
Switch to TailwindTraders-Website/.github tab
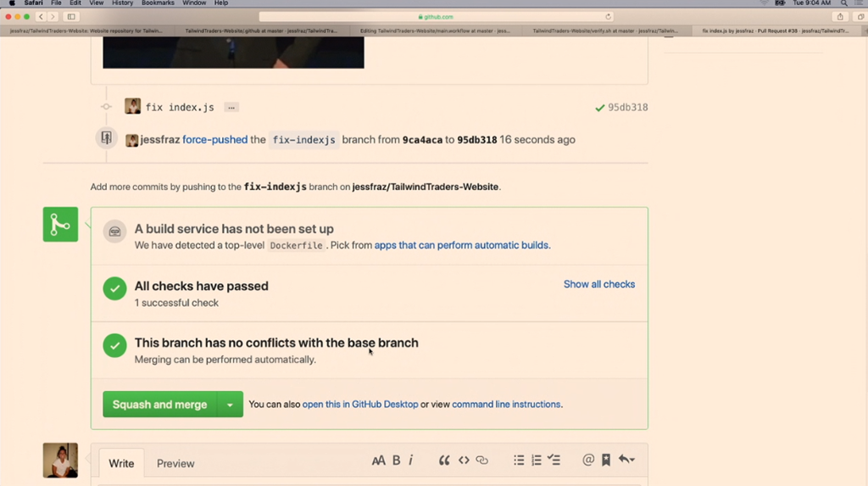261,31
